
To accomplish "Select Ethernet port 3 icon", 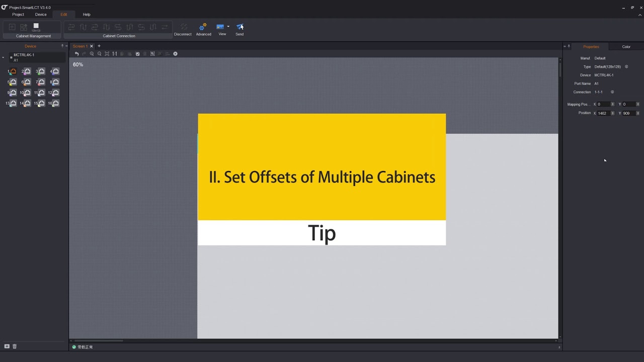I will click(41, 71).
